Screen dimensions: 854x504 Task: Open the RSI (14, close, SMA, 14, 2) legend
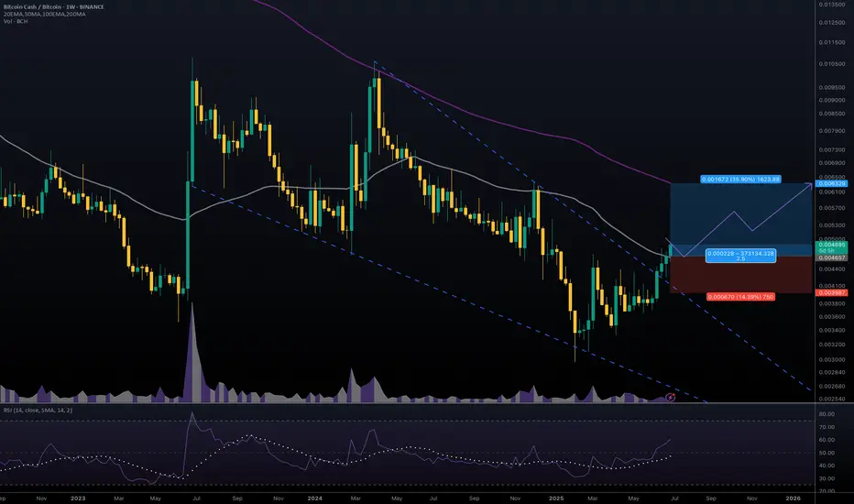(38, 411)
